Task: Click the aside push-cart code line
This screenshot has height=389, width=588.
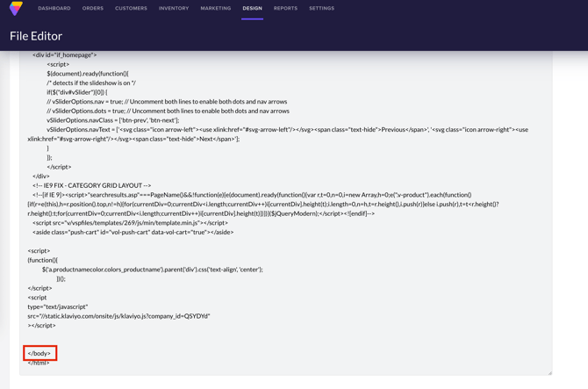Action: (x=133, y=232)
